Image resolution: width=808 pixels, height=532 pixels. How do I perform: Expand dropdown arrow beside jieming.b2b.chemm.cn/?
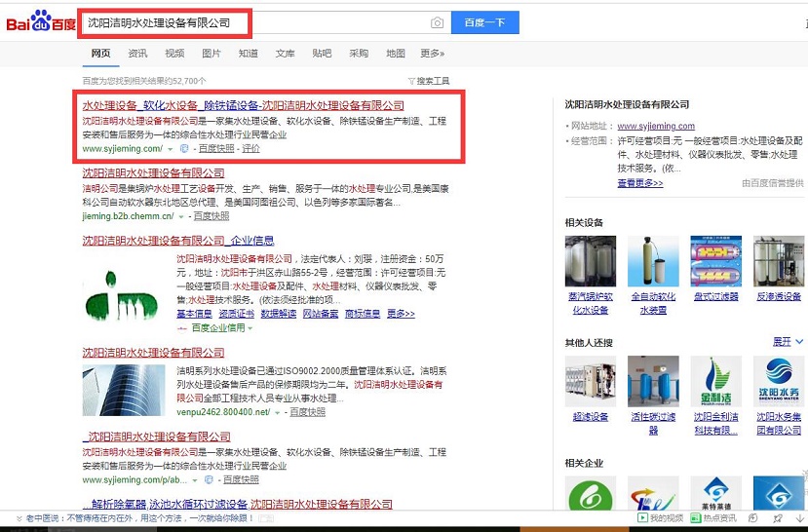[181, 216]
